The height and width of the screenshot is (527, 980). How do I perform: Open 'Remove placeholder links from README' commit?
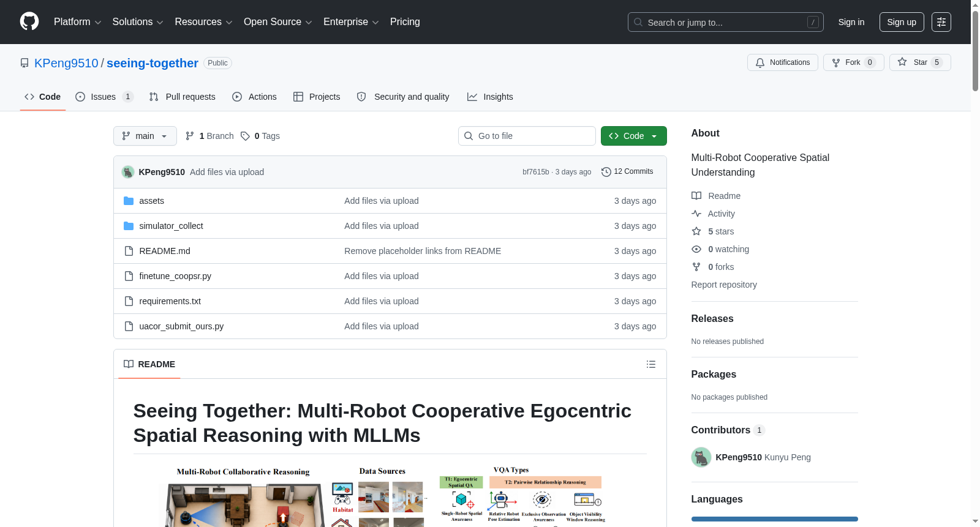click(423, 251)
